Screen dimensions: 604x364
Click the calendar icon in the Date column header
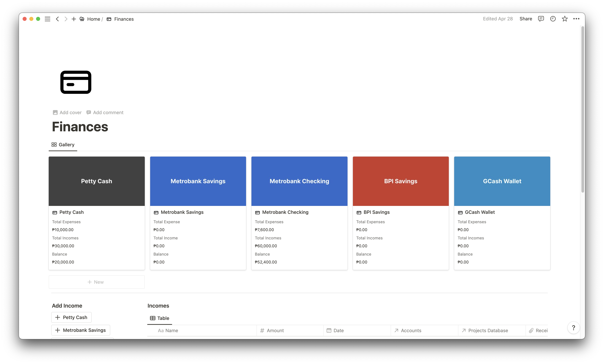pos(329,330)
